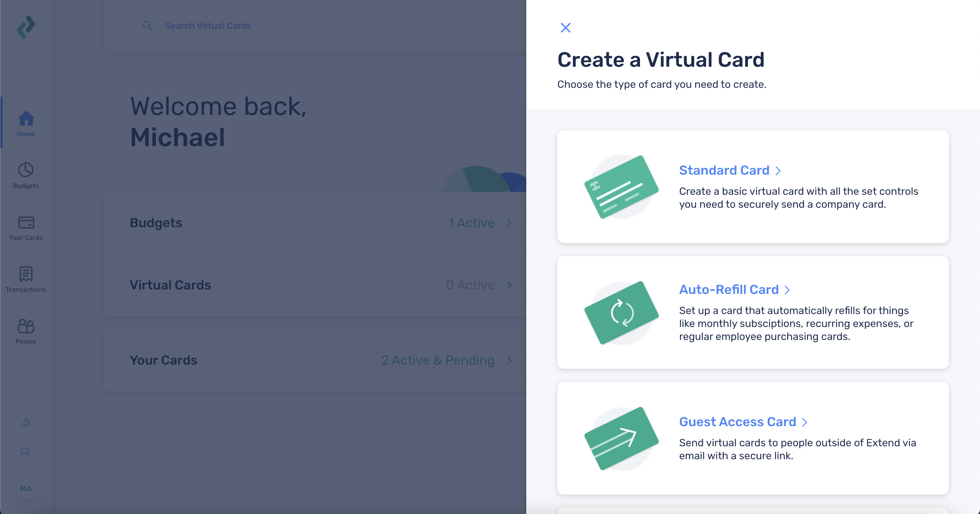Click the 'Choose the type of card' subtitle
The width and height of the screenshot is (980, 514).
(661, 85)
